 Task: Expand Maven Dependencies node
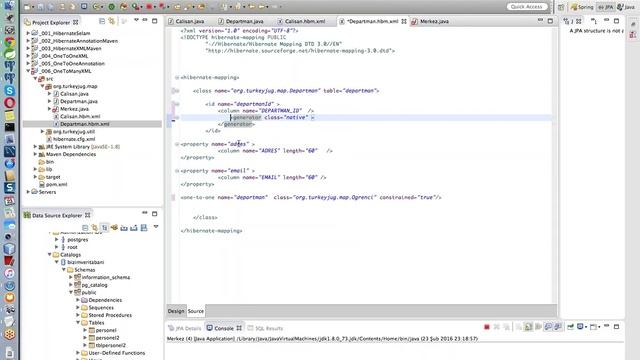point(35,154)
